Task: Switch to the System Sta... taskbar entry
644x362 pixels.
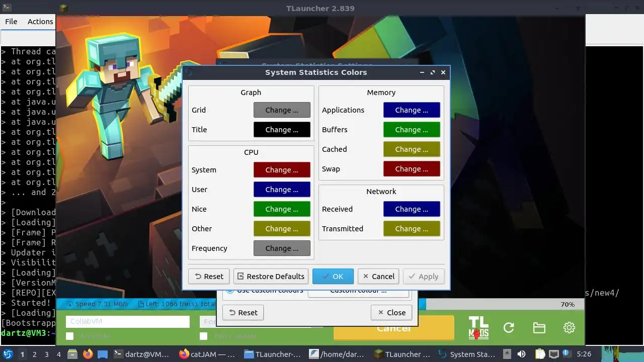Action: (x=467, y=354)
